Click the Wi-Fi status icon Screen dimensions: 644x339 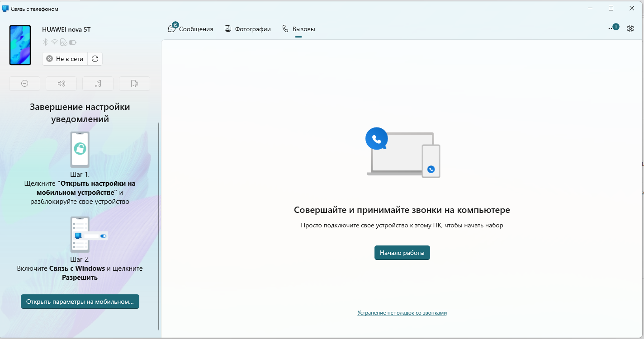pos(55,42)
